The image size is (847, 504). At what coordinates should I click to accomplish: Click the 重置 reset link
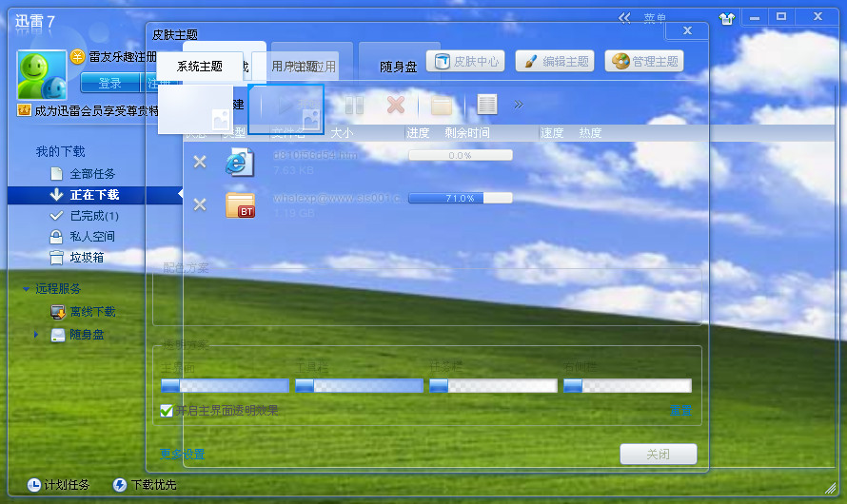click(680, 411)
